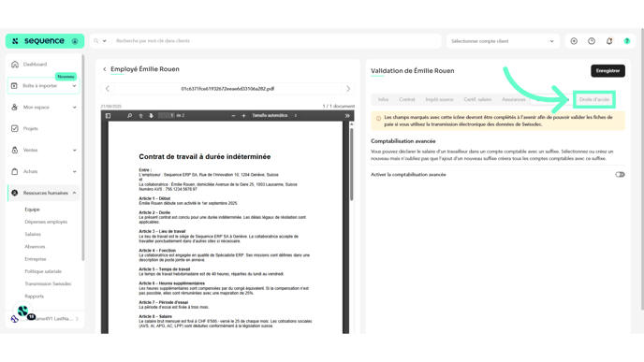Click the keyword search input field

tap(276, 41)
